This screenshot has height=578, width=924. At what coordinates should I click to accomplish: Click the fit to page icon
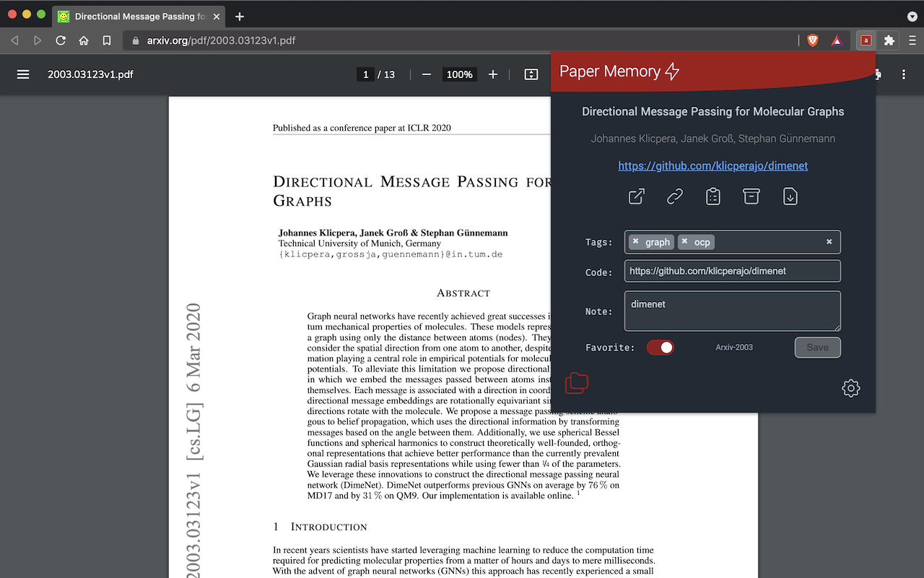(531, 74)
